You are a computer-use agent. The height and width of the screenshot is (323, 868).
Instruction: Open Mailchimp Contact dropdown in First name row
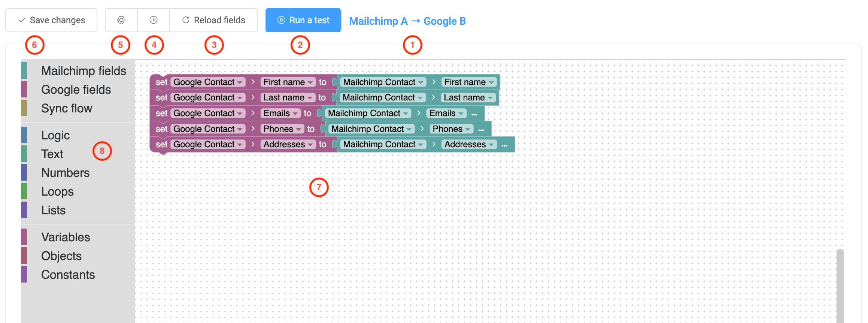click(383, 82)
